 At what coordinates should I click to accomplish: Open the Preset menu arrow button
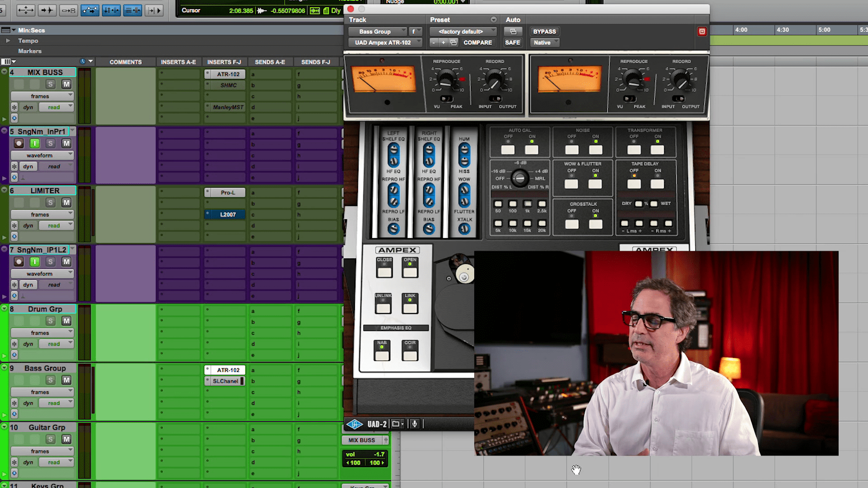pos(493,19)
